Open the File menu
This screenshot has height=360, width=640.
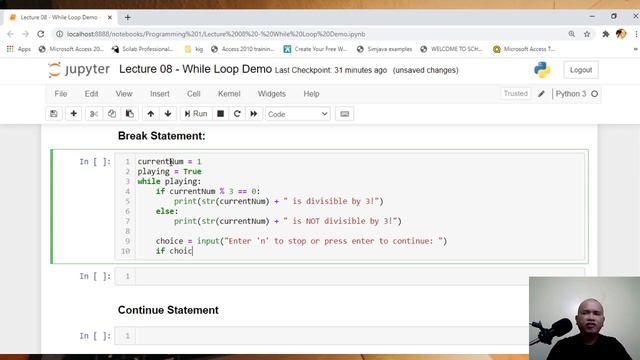click(61, 94)
